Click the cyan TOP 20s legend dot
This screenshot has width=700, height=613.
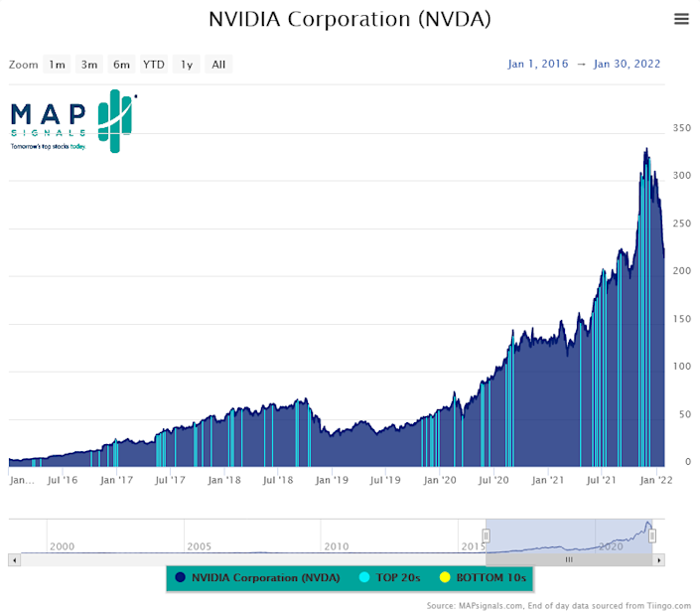(x=364, y=577)
